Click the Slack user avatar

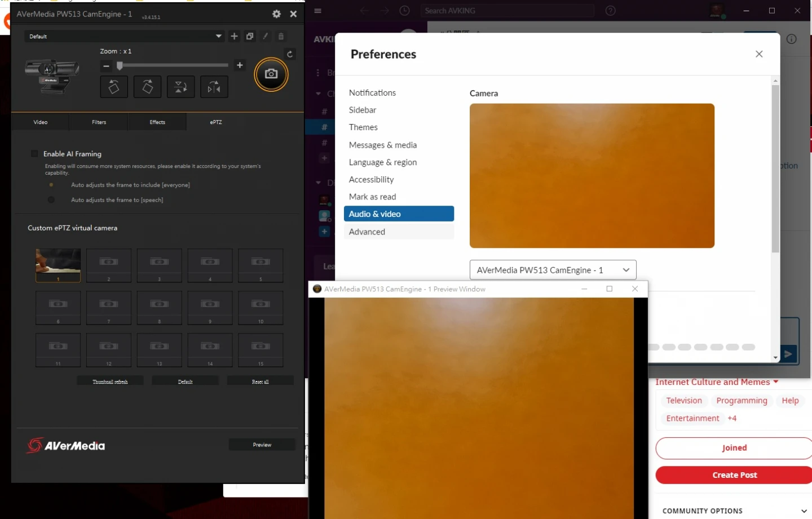[717, 11]
